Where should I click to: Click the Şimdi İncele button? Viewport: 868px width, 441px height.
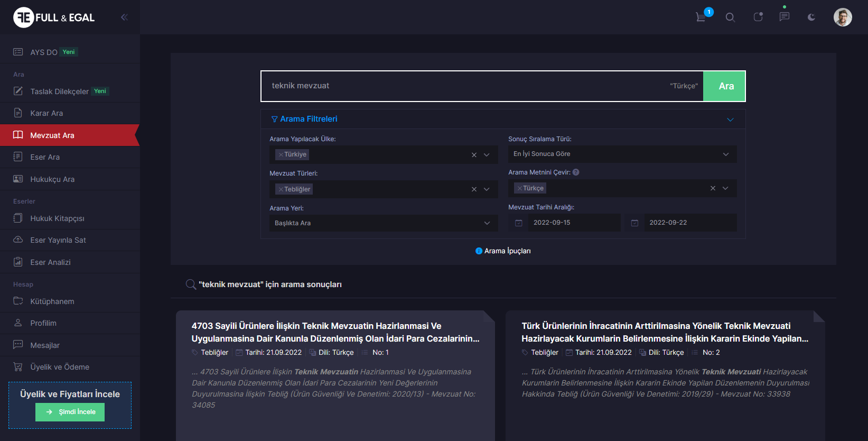tap(70, 412)
